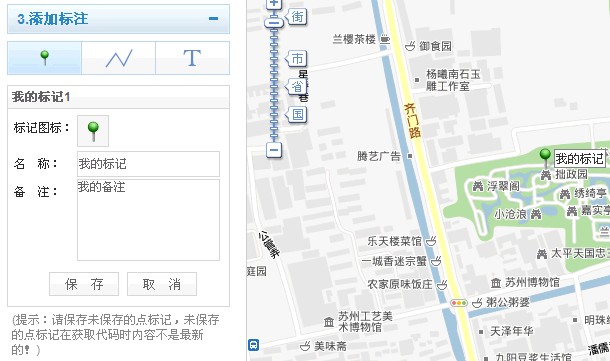Screen dimensions: 610x361
Task: Select the green pin point-marker tool
Action: pyautogui.click(x=45, y=58)
